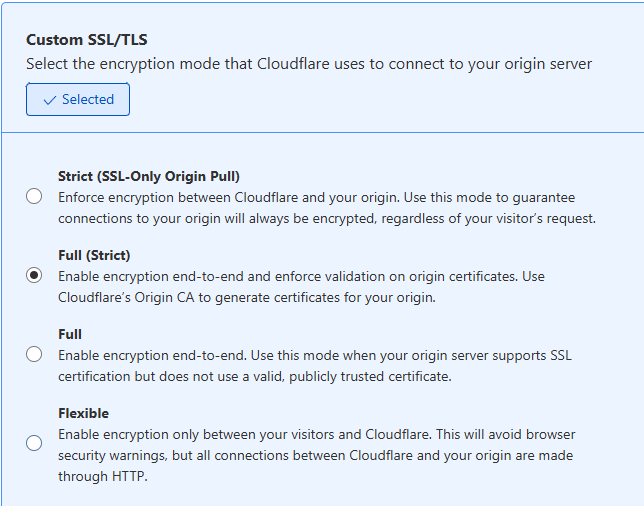Click the checkmark icon in the Selected button
This screenshot has height=506, width=644.
point(49,100)
